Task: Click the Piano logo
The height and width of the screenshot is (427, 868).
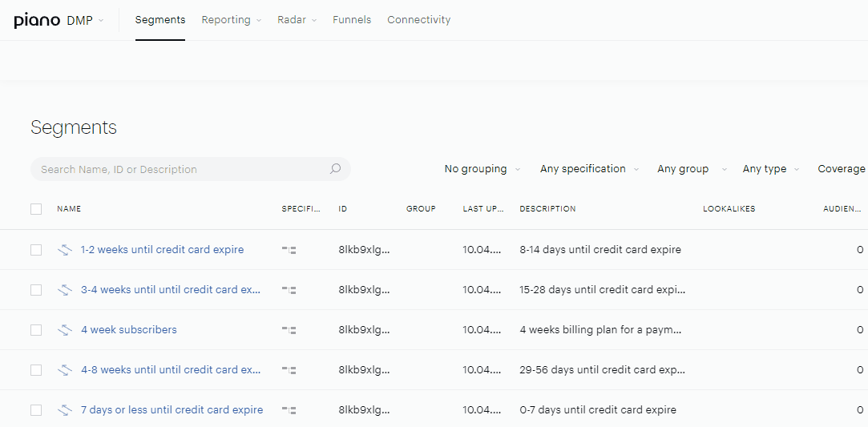Action: pos(37,21)
